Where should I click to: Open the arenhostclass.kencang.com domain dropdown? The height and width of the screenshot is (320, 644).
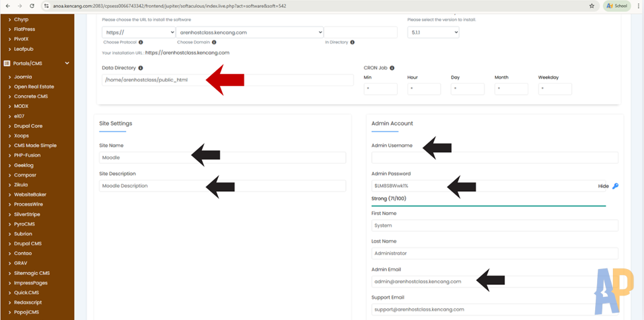(250, 32)
